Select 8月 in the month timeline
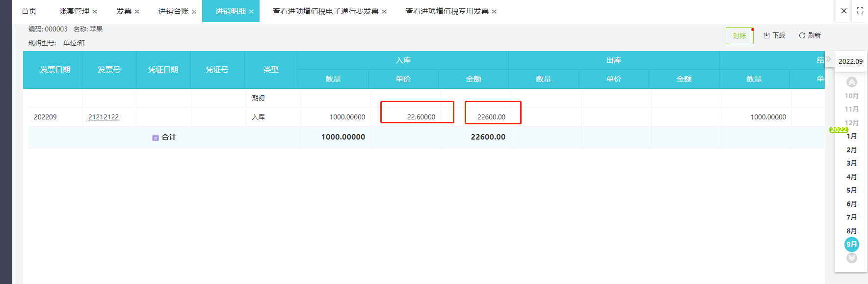Screen dimensions: 868x284 (x=851, y=231)
